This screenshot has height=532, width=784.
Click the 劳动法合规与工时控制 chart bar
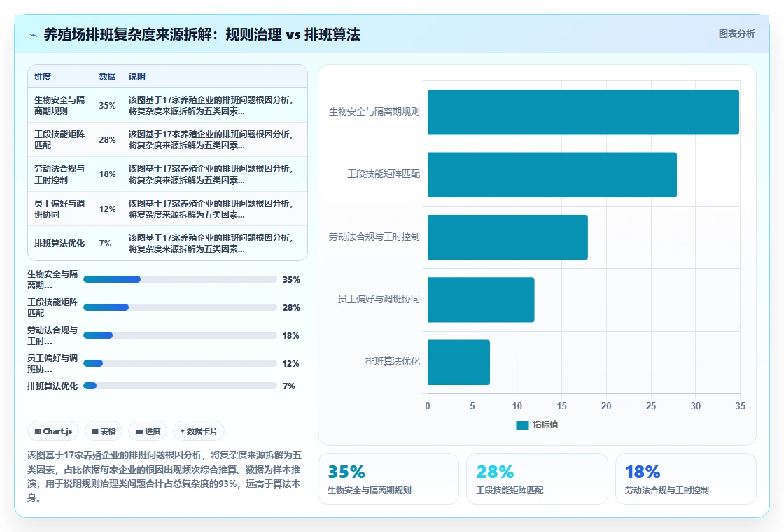[x=507, y=237]
